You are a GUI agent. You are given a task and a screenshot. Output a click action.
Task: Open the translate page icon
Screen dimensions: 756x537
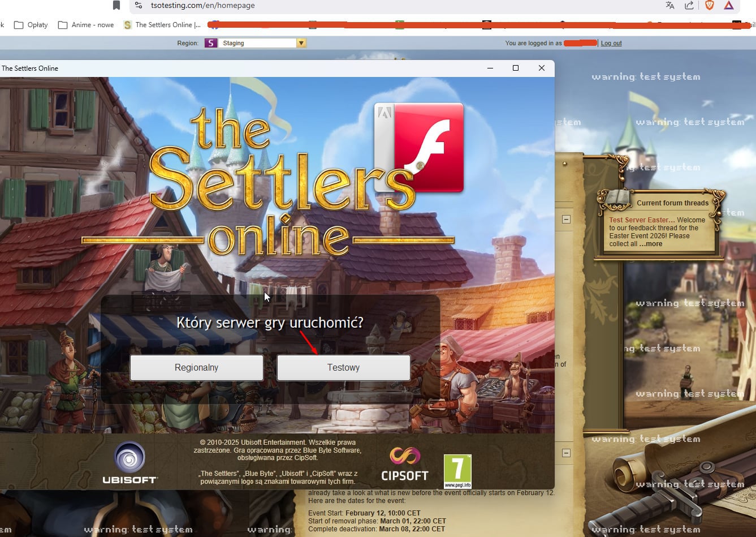670,6
